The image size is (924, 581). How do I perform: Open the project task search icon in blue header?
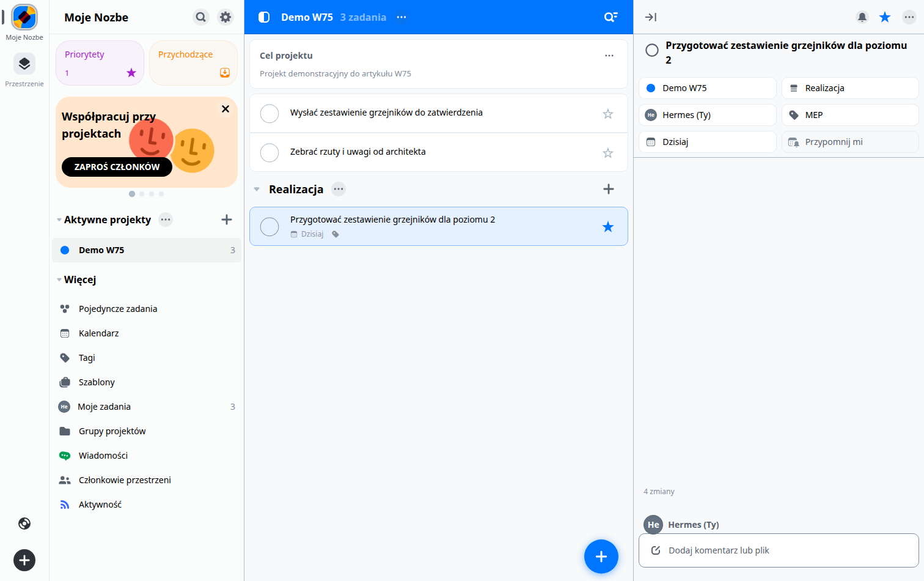tap(610, 17)
